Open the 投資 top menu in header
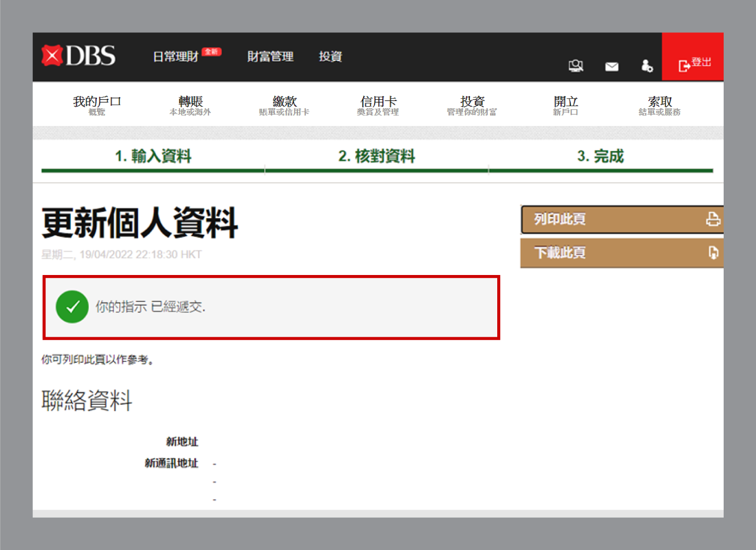This screenshot has height=550, width=756. coord(330,57)
